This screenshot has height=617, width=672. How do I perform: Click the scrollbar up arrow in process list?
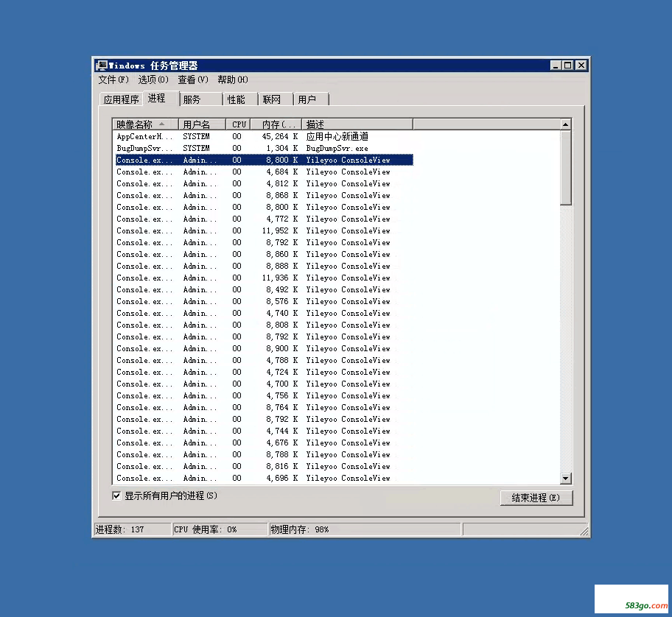point(566,124)
